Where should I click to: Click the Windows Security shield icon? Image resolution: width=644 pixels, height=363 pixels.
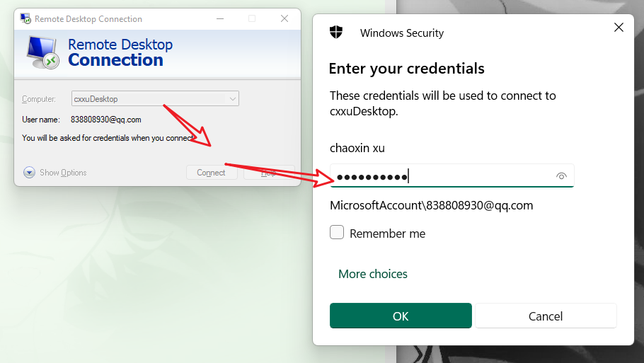[336, 32]
